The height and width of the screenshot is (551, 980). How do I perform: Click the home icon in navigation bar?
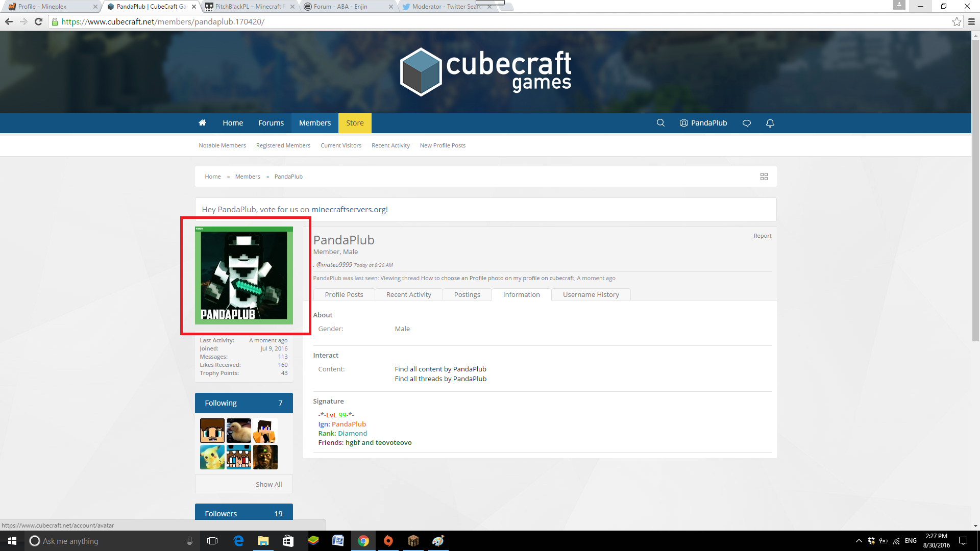tap(202, 123)
